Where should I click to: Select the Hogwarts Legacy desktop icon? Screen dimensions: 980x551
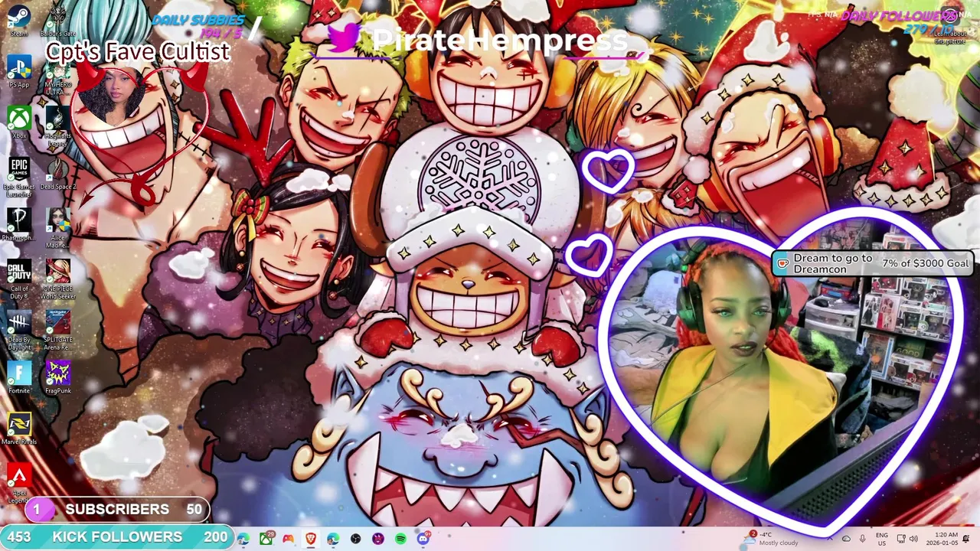pos(58,128)
